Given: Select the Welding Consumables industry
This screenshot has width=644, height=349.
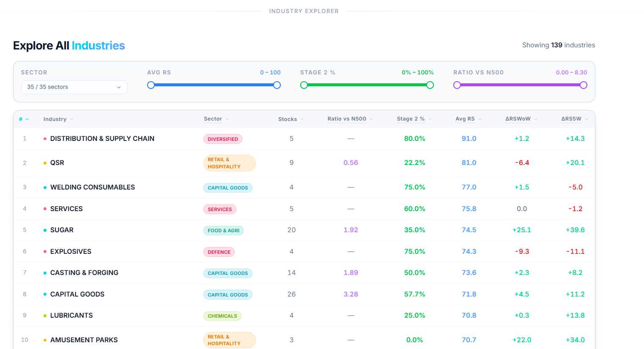Looking at the screenshot, I should tap(93, 187).
